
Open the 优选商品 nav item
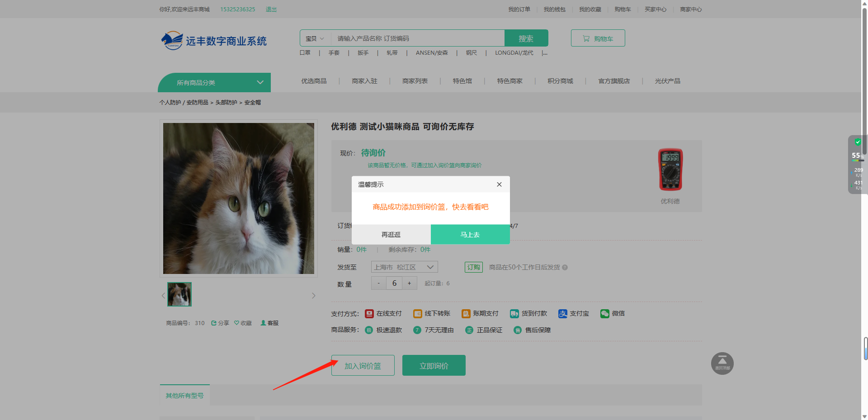click(x=314, y=81)
